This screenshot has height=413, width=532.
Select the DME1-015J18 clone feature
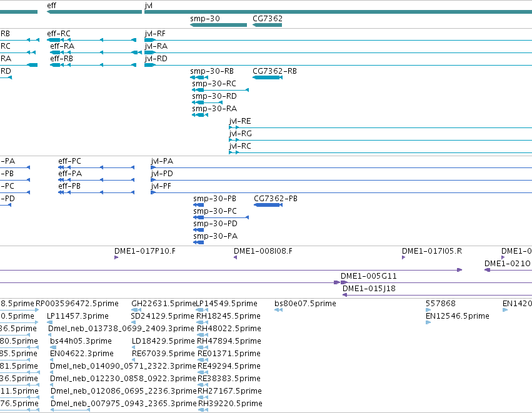click(x=437, y=295)
